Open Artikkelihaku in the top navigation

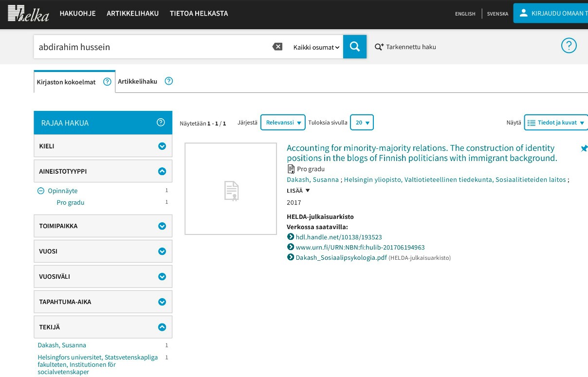[x=133, y=13]
